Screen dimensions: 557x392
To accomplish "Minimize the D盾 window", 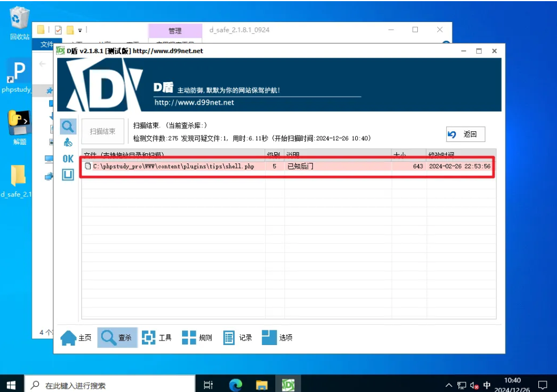I will (x=464, y=51).
